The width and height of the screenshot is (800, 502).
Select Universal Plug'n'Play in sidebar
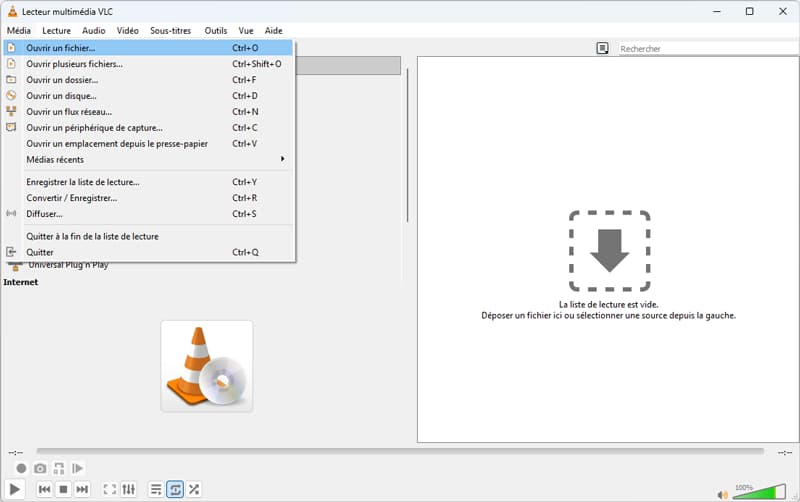68,265
